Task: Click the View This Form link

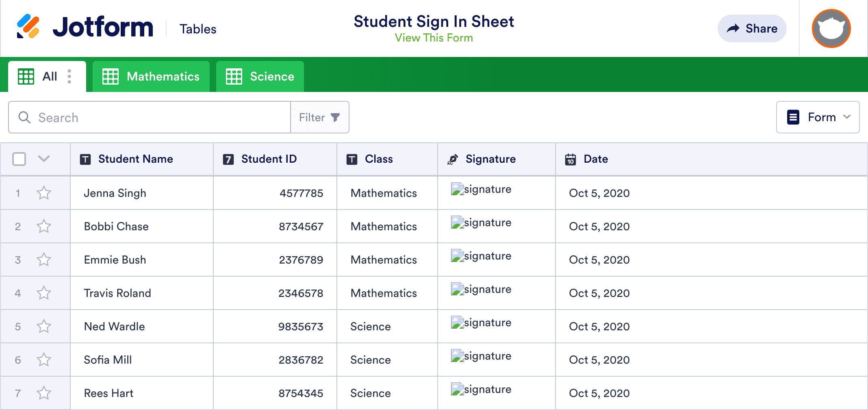Action: [434, 38]
